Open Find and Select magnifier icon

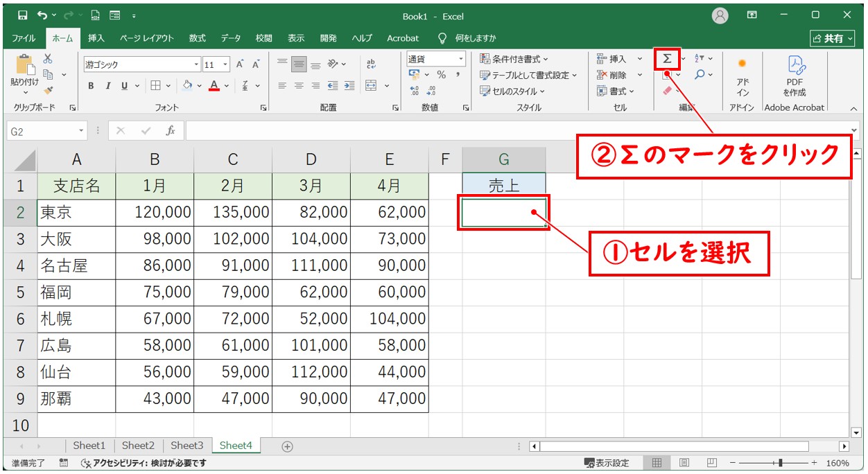pyautogui.click(x=700, y=74)
